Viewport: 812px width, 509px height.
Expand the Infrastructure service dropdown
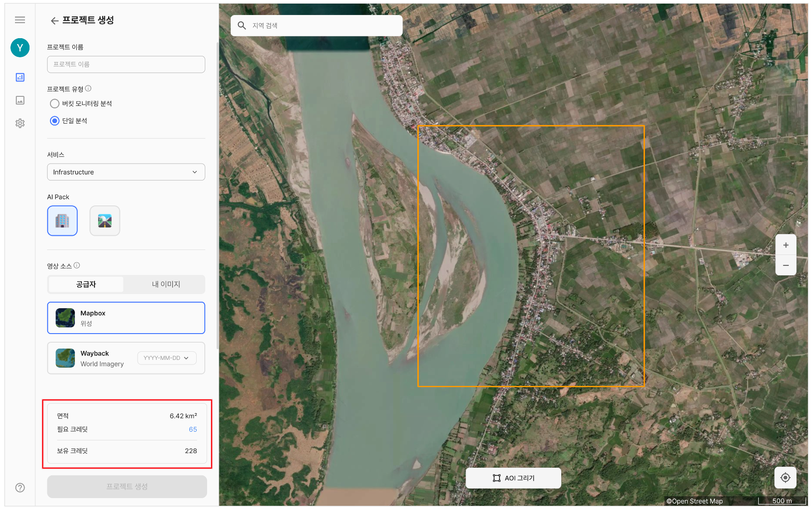click(x=126, y=172)
